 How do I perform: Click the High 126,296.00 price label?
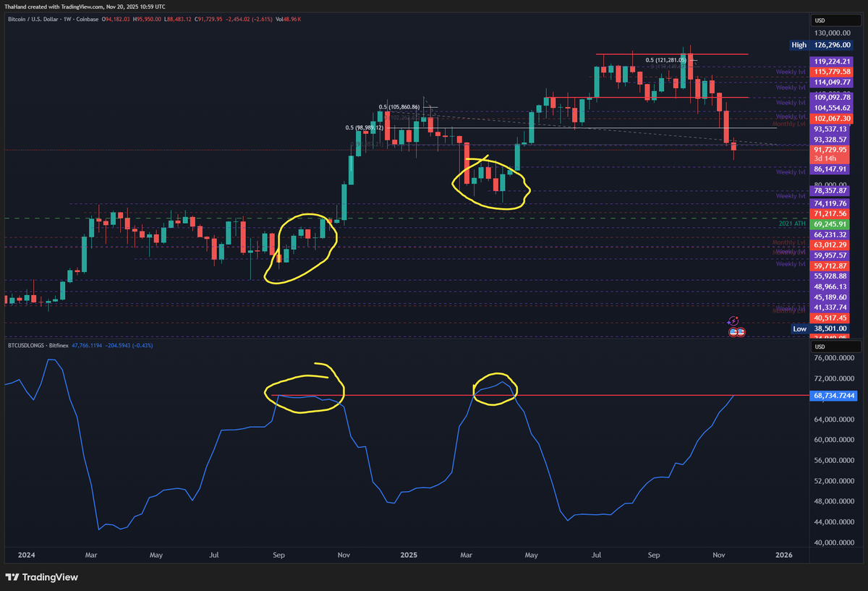(x=820, y=45)
